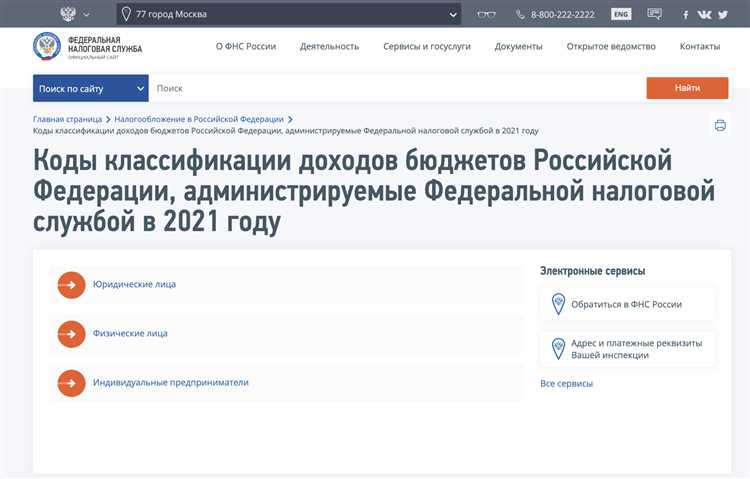Open the Открытое ведомство menu
This screenshot has width=750, height=479.
pyautogui.click(x=611, y=46)
